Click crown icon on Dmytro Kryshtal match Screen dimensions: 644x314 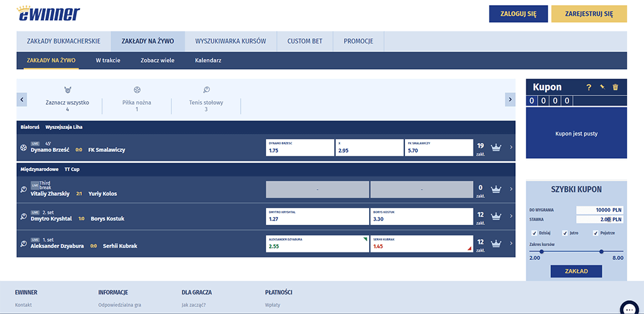(x=496, y=217)
